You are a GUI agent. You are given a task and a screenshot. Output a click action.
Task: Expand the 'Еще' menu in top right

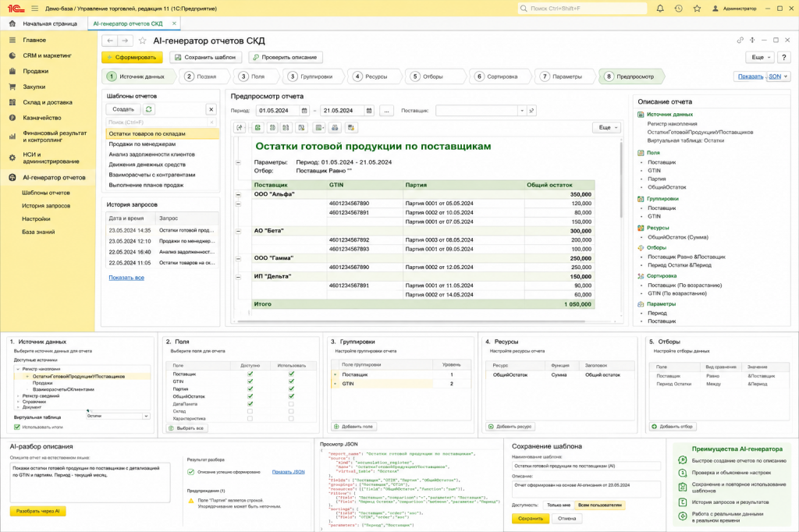pyautogui.click(x=762, y=57)
